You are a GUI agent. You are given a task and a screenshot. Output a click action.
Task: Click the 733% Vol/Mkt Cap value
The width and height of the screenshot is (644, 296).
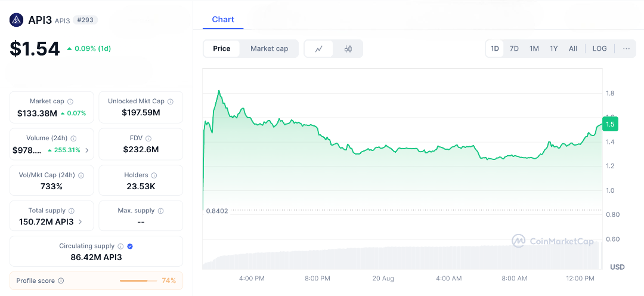51,187
